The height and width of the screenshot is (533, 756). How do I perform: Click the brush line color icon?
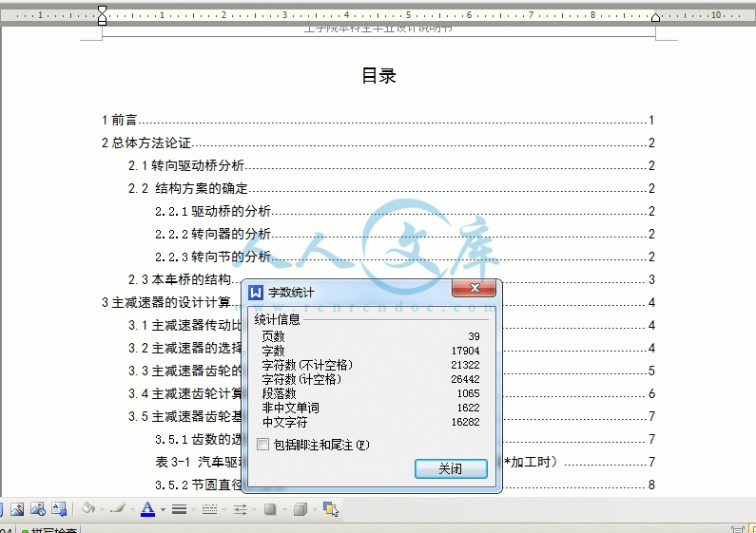pyautogui.click(x=118, y=508)
